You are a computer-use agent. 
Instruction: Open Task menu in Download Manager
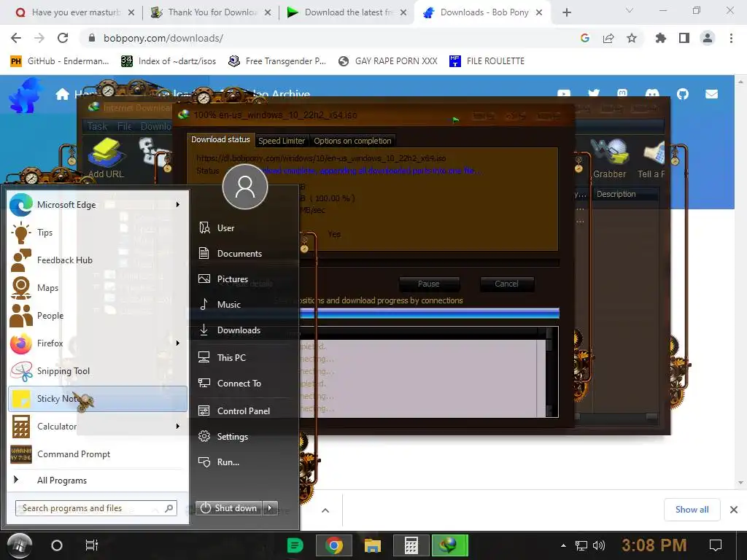coord(97,126)
